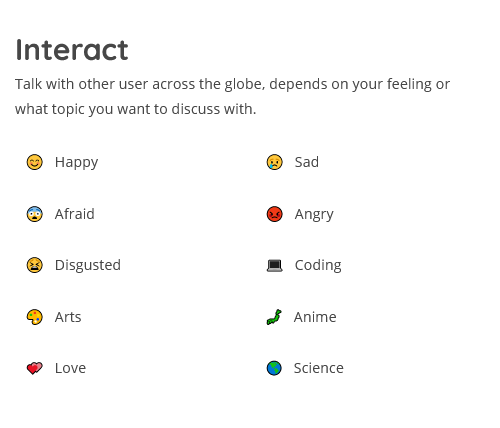Click the two hearts Love icon
500x428 pixels.
tap(35, 368)
